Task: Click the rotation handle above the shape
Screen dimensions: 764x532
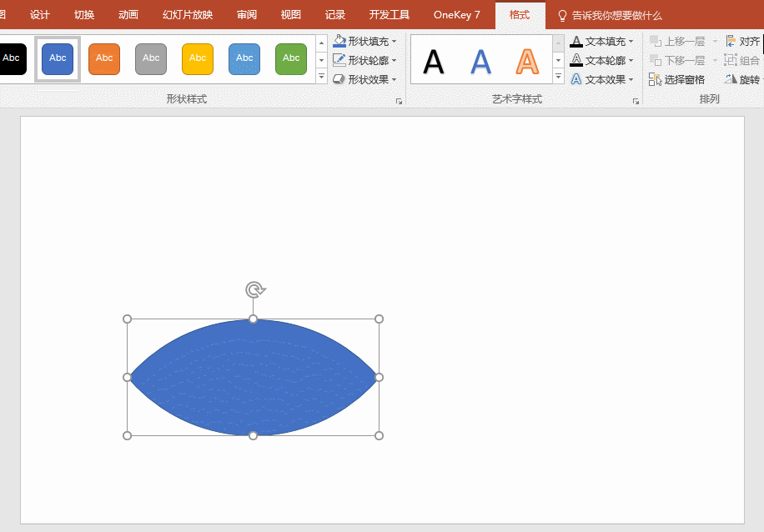Action: (255, 290)
